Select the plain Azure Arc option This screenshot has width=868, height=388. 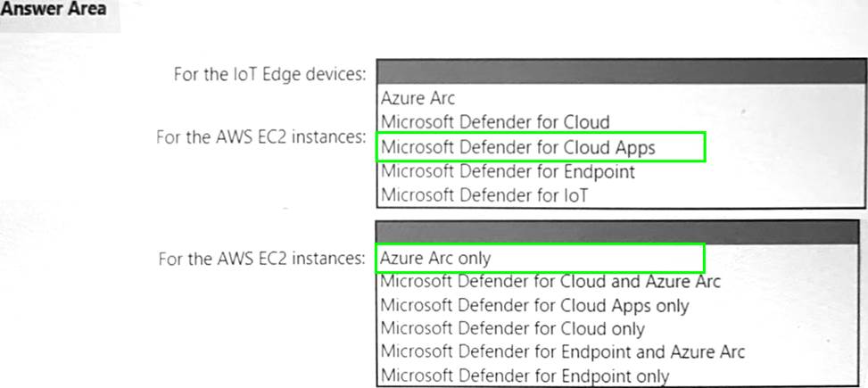pos(417,98)
